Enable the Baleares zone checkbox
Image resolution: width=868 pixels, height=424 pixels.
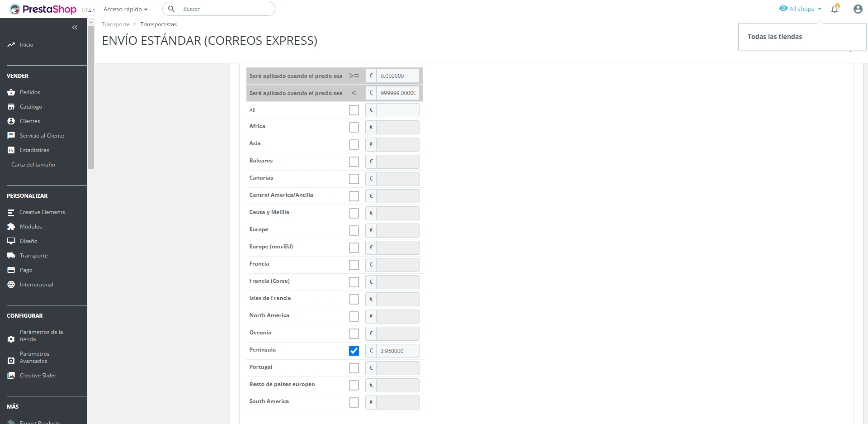[354, 162]
